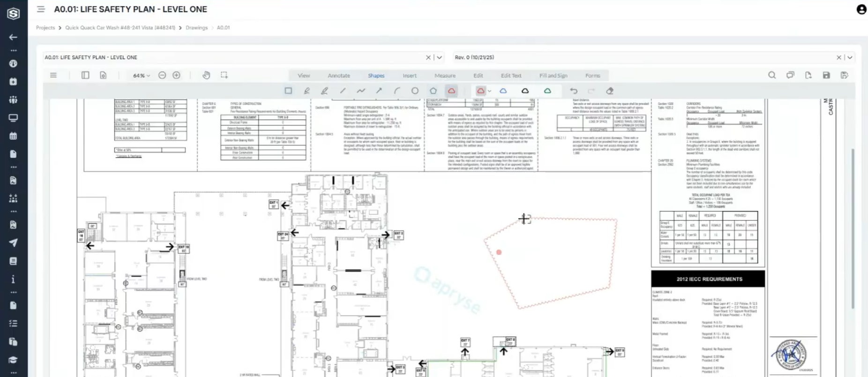
Task: Switch to the Edit Text tab
Action: pyautogui.click(x=511, y=75)
